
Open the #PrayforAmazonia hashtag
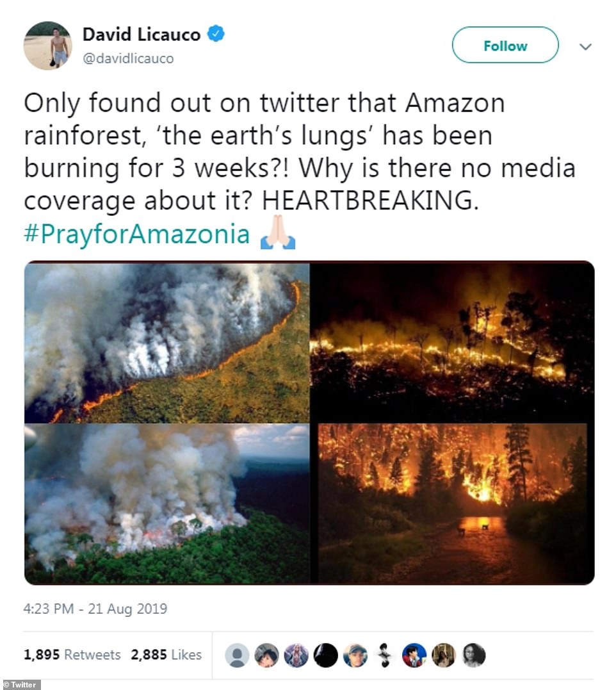(x=137, y=234)
